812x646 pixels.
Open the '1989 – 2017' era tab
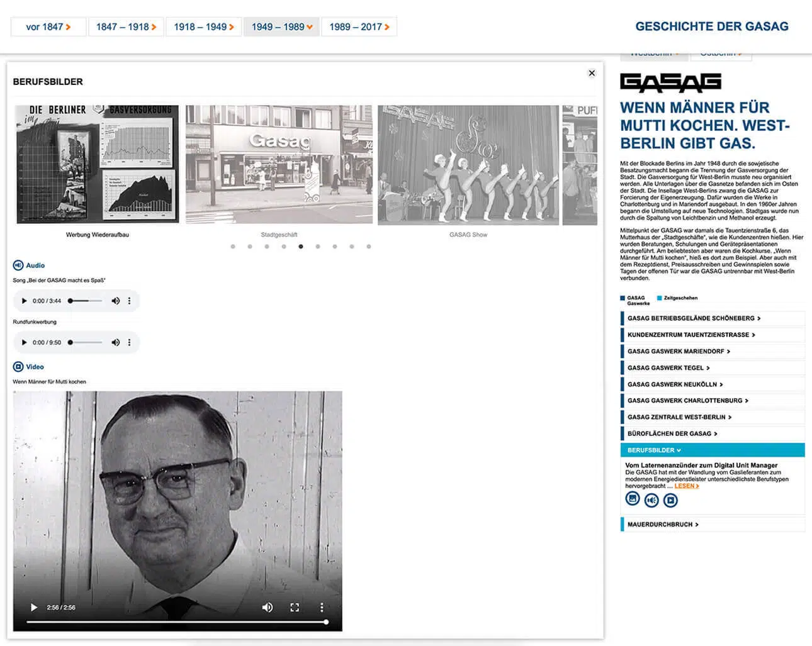click(x=359, y=27)
